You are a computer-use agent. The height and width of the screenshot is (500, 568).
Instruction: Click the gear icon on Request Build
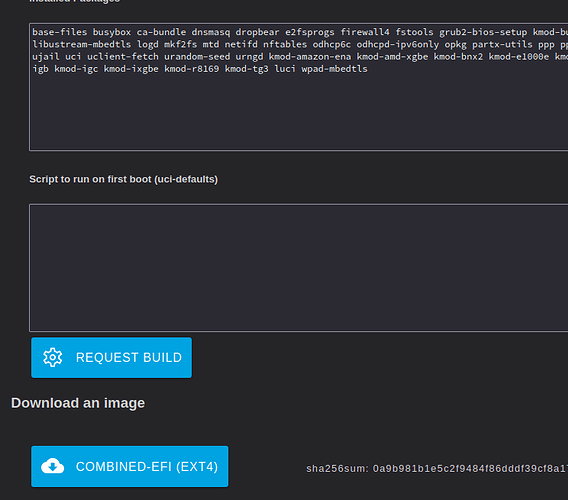(53, 358)
